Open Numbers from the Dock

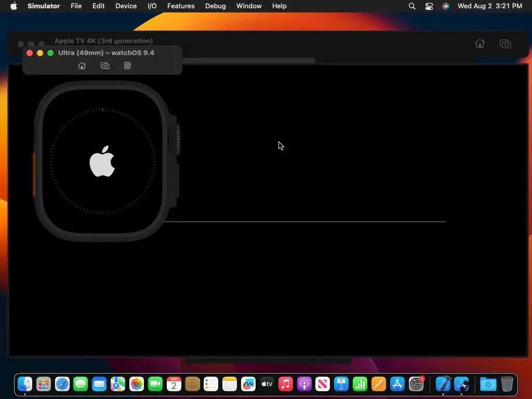coord(360,384)
